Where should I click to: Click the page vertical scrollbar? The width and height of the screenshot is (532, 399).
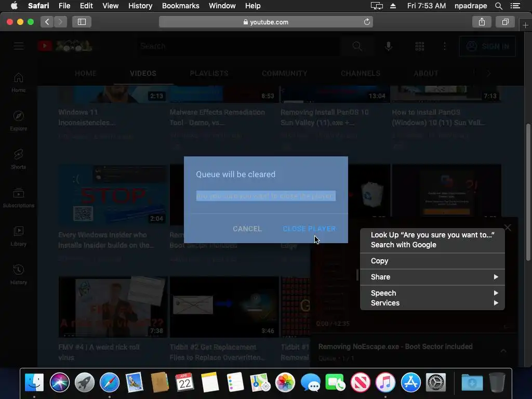tap(528, 192)
